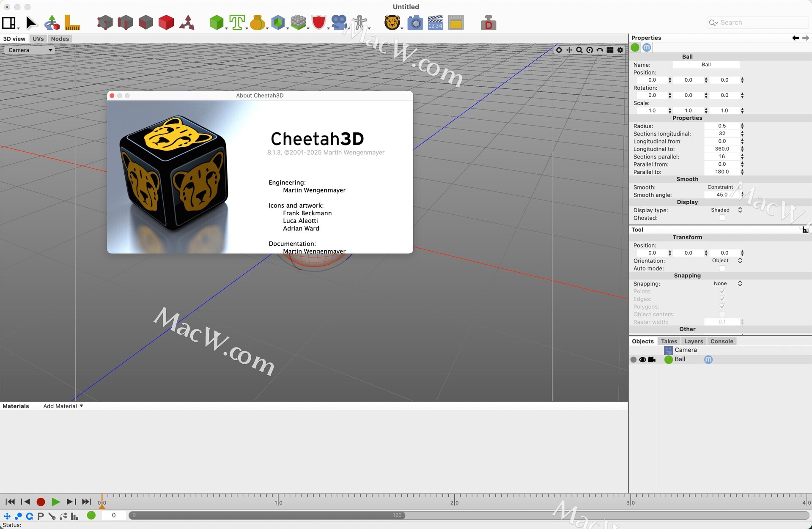Select the Transform tool with colored arrows

(x=52, y=23)
